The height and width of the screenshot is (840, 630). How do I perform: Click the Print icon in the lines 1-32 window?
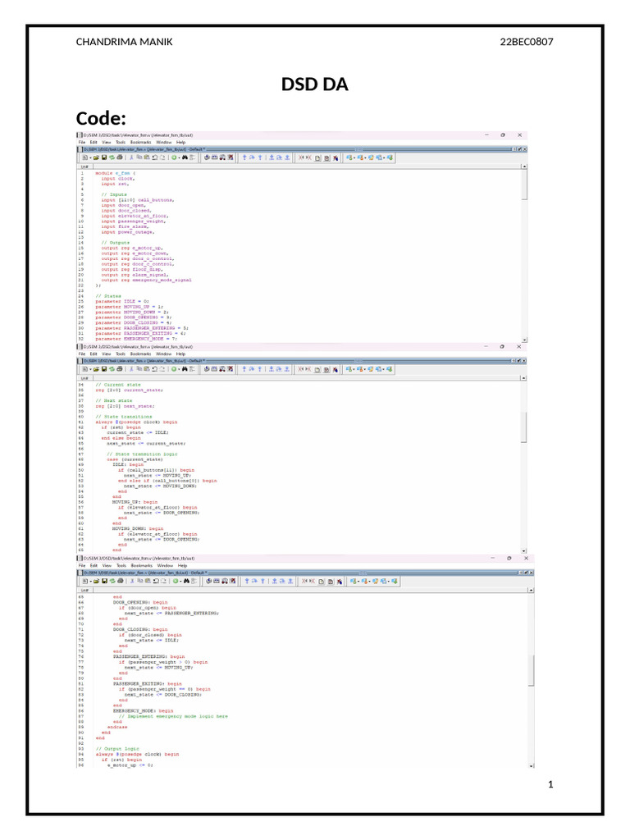[x=119, y=158]
